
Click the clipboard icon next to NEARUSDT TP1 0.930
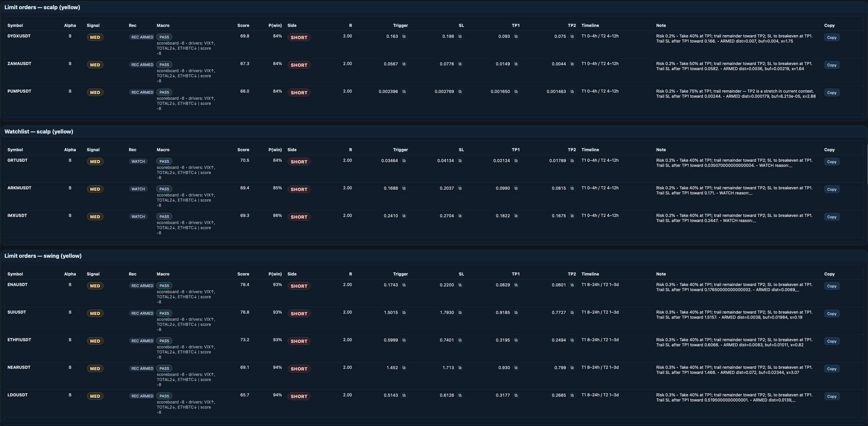pos(516,368)
